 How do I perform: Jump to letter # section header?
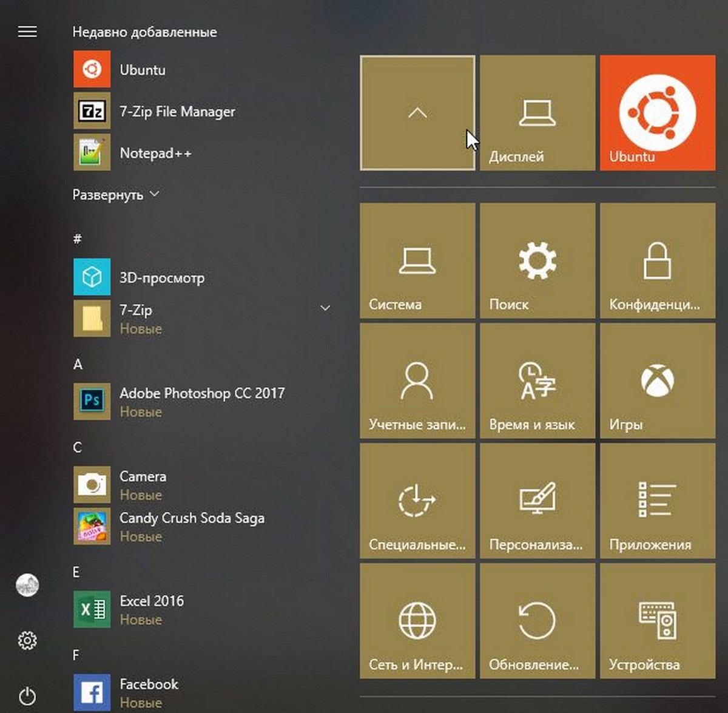coord(77,239)
